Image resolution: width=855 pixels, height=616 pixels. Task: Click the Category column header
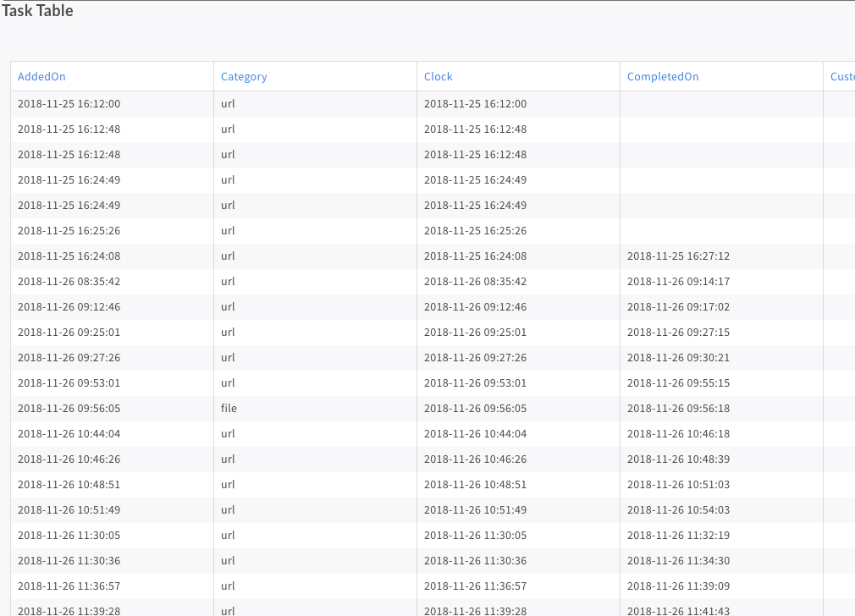point(244,77)
